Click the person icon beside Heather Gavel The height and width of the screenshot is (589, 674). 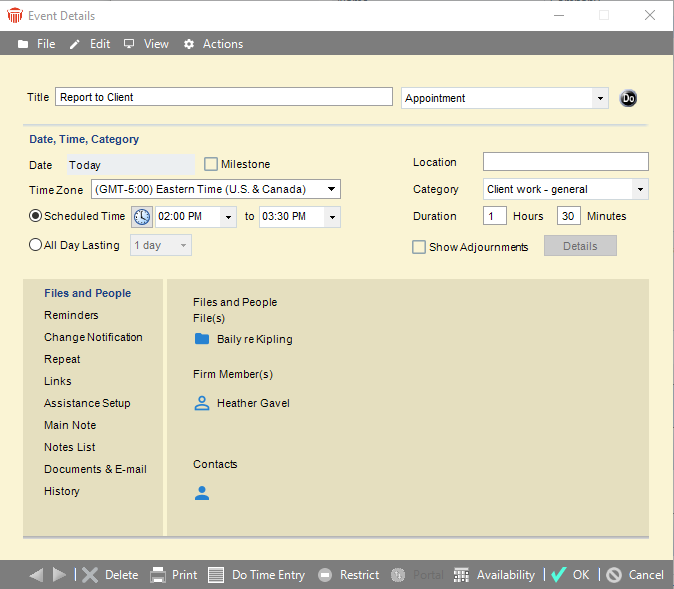tap(202, 403)
